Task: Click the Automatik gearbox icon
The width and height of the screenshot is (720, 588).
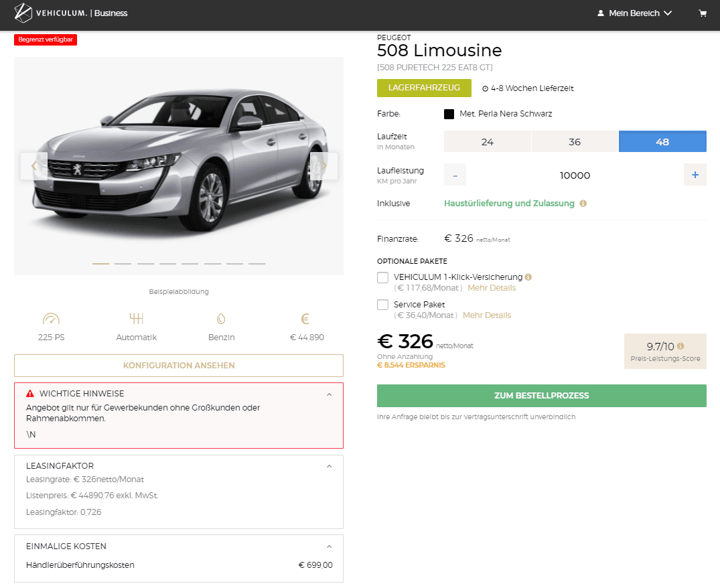Action: [x=137, y=319]
